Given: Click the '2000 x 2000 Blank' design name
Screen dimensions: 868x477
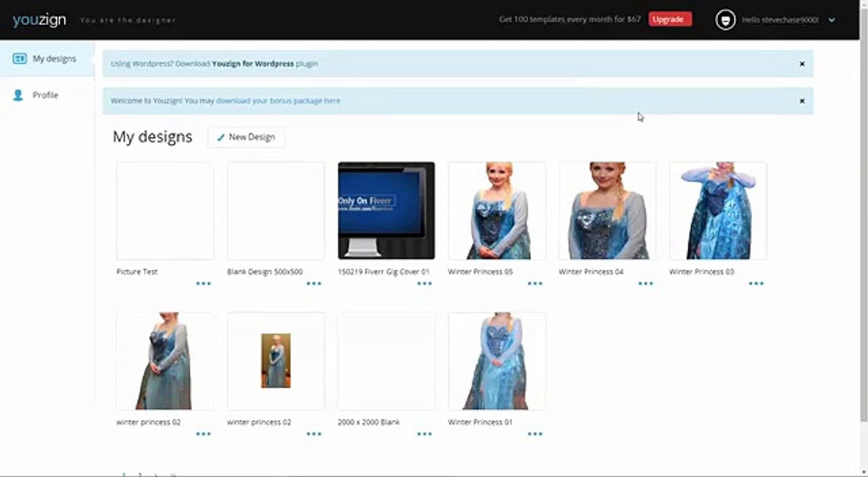Looking at the screenshot, I should pos(369,422).
